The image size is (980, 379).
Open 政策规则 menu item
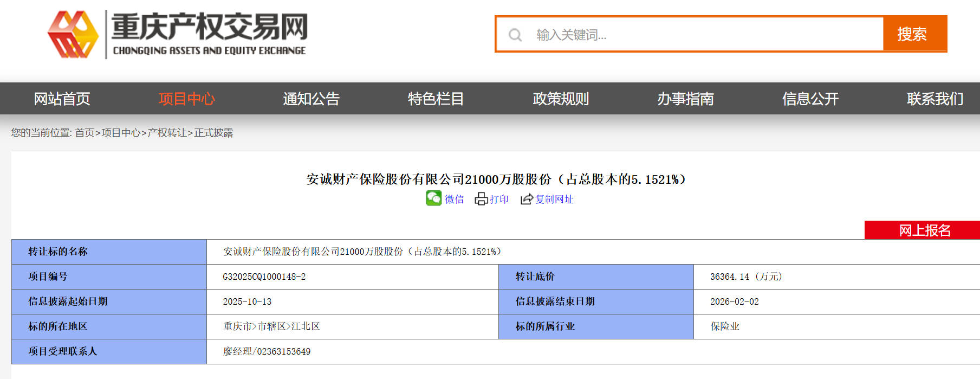click(x=561, y=99)
